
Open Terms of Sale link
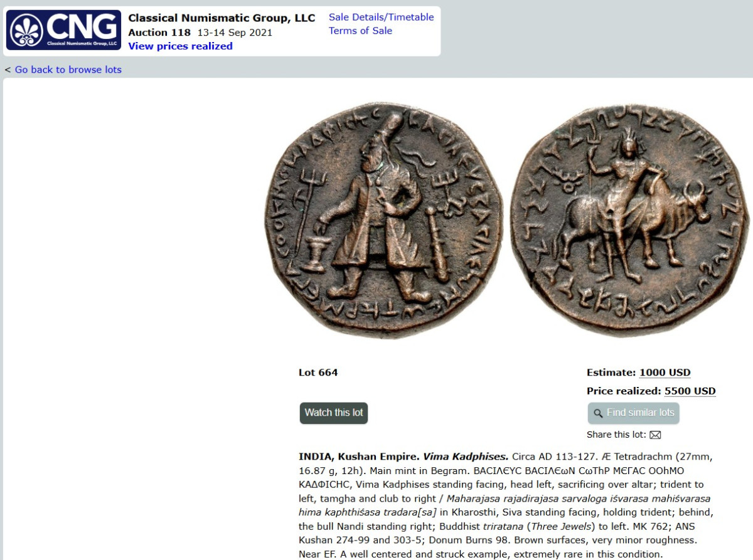coord(360,31)
